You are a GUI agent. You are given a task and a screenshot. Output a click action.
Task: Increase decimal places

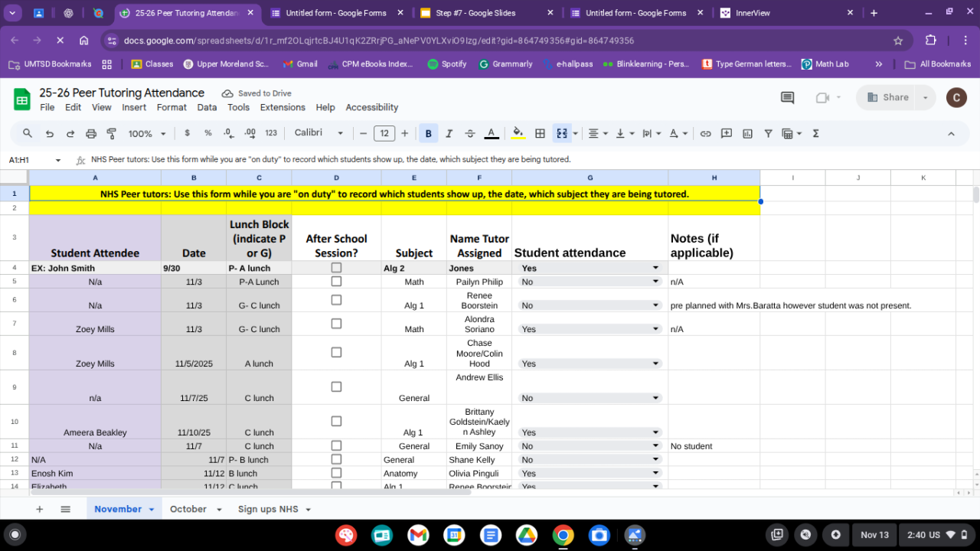[x=250, y=133]
